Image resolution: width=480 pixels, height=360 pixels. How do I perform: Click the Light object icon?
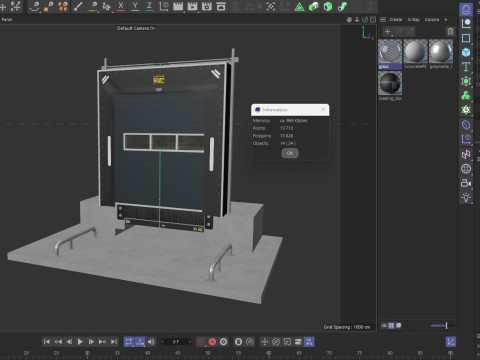point(466,197)
